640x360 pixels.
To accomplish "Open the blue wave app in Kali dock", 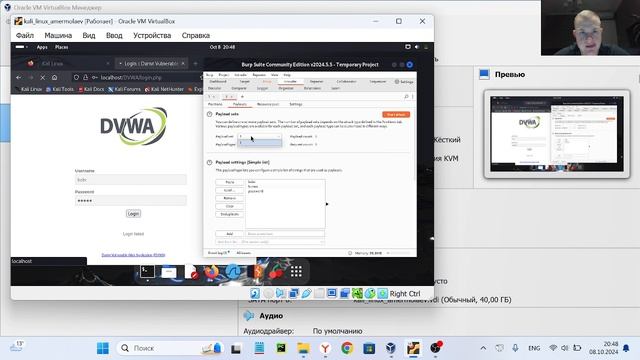I will coord(233,271).
